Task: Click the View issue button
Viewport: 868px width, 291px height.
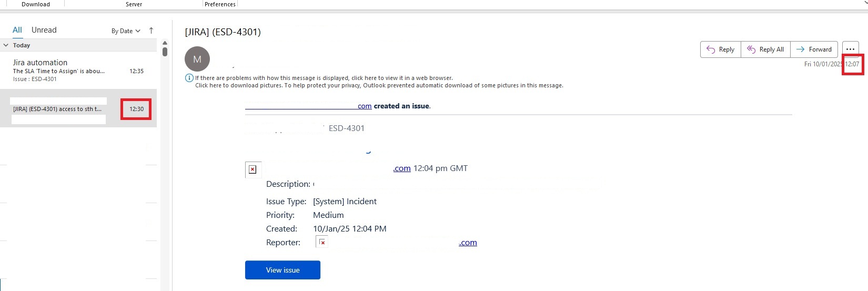Action: (282, 270)
